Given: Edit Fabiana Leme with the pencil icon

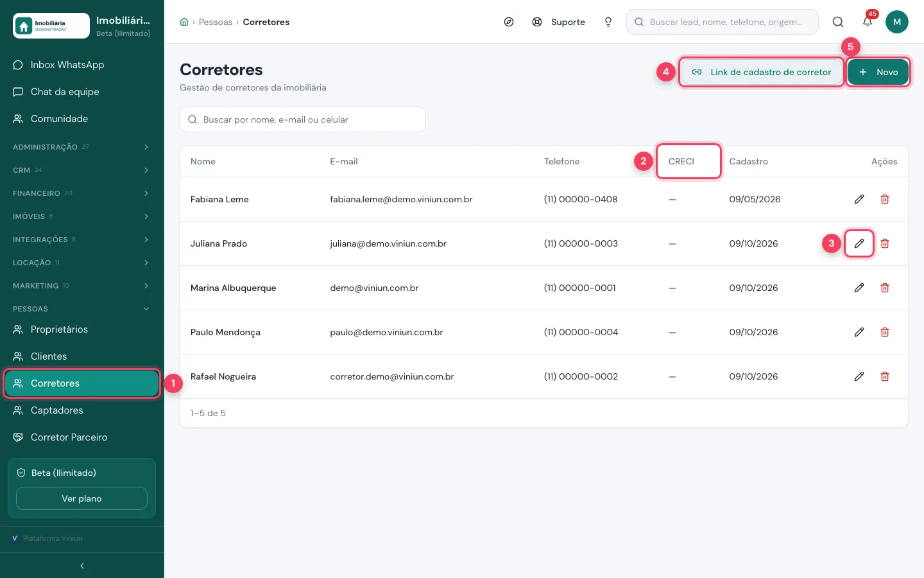Looking at the screenshot, I should point(859,199).
